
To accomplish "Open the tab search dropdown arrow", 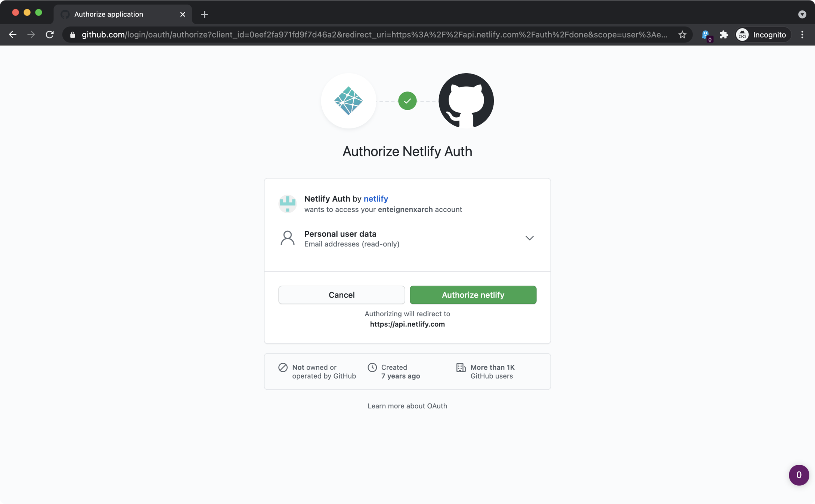I will [802, 14].
